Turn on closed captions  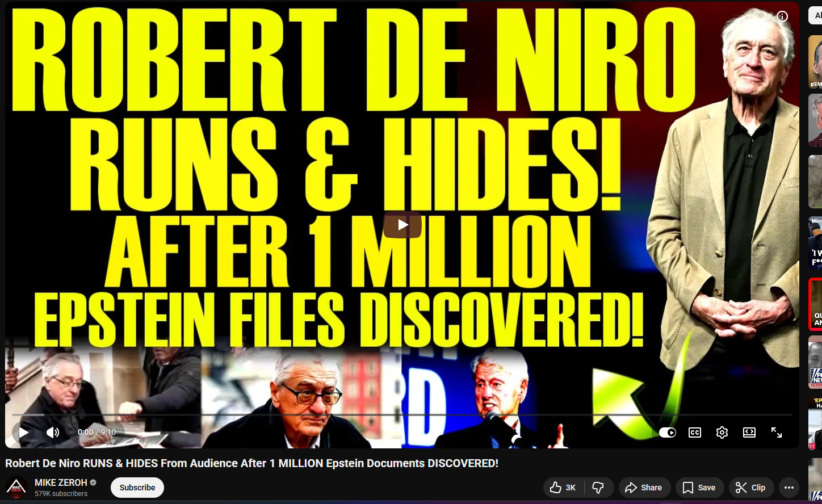coord(695,432)
